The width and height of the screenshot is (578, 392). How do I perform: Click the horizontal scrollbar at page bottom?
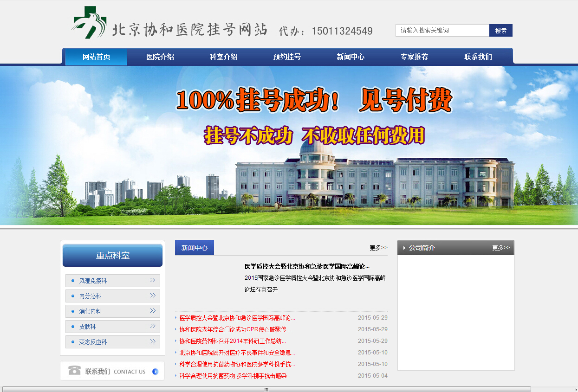266,389
